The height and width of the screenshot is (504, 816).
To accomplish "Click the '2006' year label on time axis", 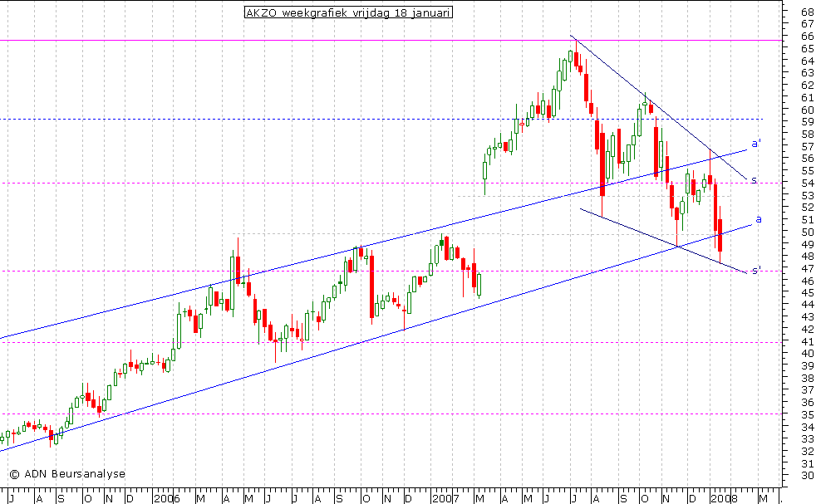I will [x=166, y=499].
